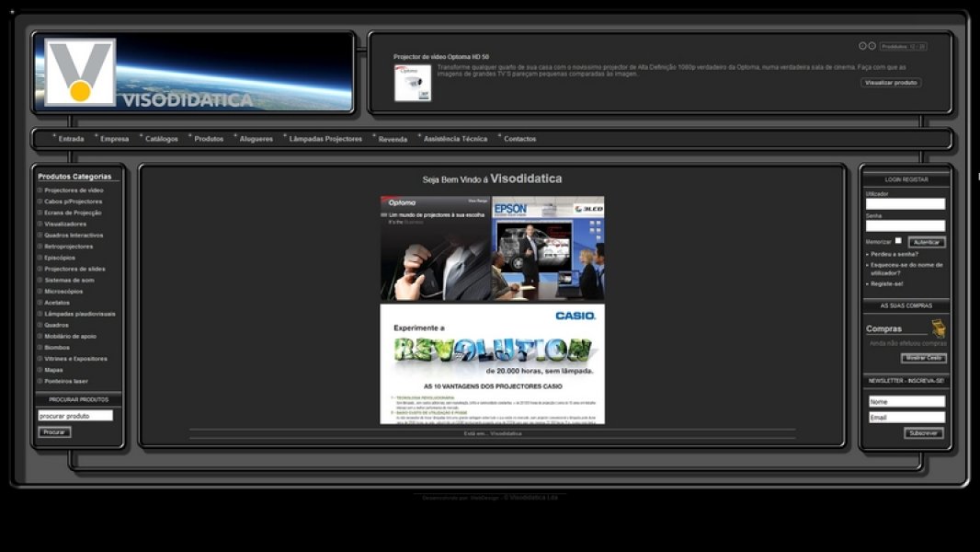Image resolution: width=980 pixels, height=552 pixels.
Task: Click the newsletter Email field
Action: (906, 417)
